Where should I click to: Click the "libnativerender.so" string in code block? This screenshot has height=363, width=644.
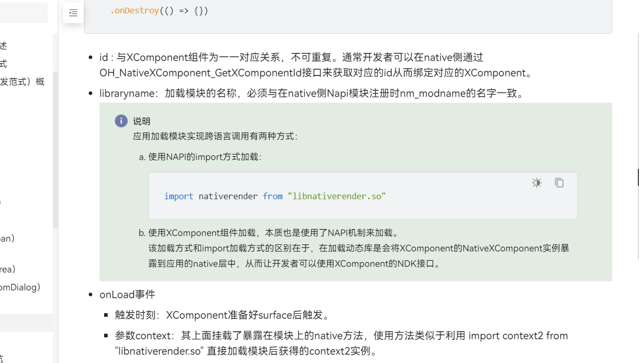tap(336, 196)
